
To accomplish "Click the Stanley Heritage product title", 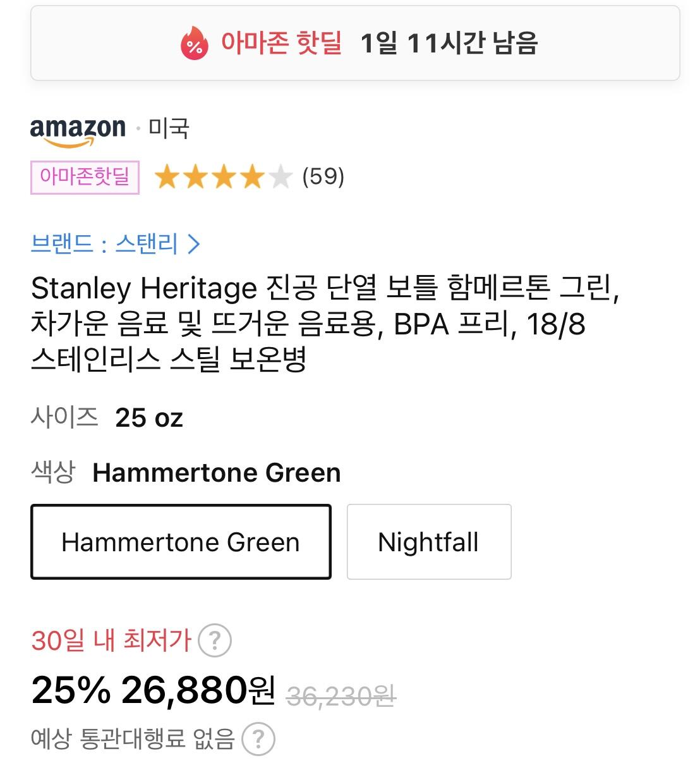I will (325, 323).
